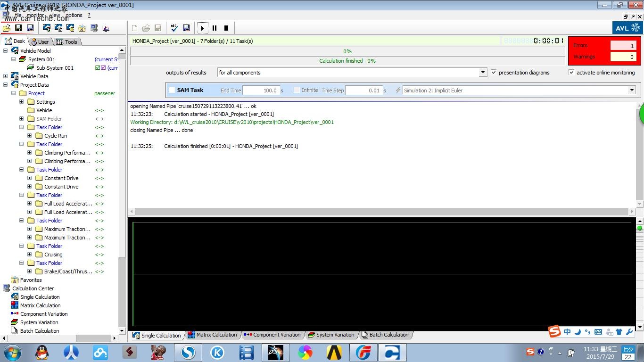Start calculation with the play button
Image resolution: width=644 pixels, height=362 pixels.
(x=202, y=28)
